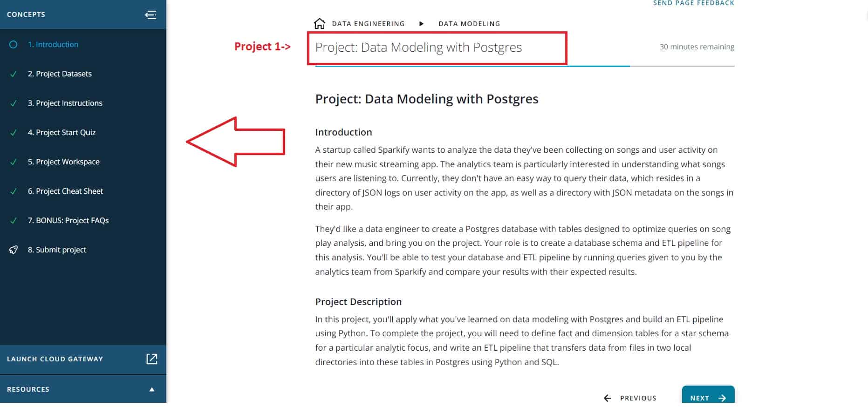Viewport: 868px width, 407px height.
Task: Open the Concepts header menu
Action: point(26,14)
